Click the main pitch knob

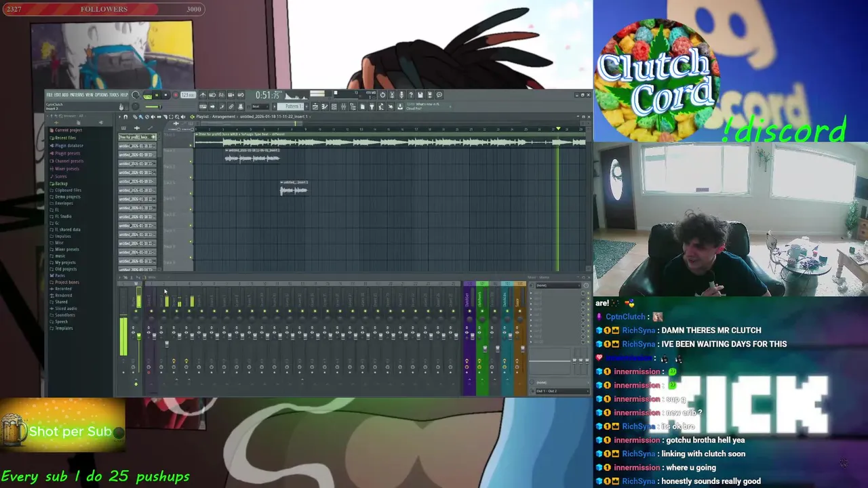(x=135, y=106)
